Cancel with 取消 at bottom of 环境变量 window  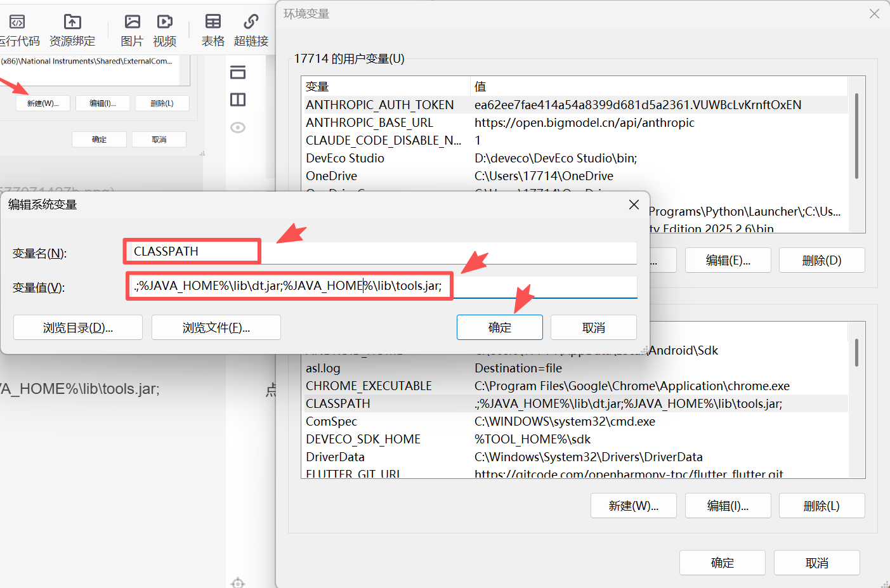pos(817,563)
